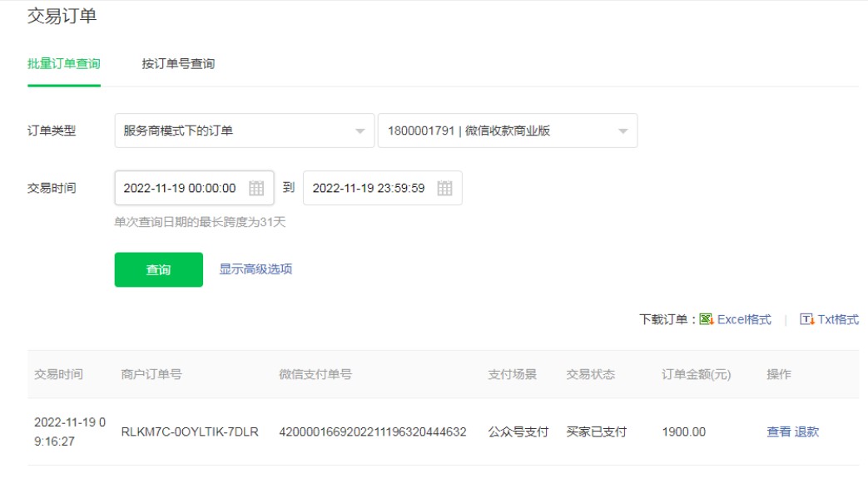Click 退款 to refund the order
The image size is (868, 503).
[806, 431]
